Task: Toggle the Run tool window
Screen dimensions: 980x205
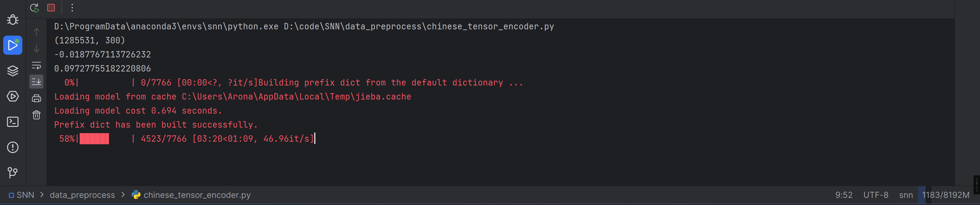Action: coord(13,45)
